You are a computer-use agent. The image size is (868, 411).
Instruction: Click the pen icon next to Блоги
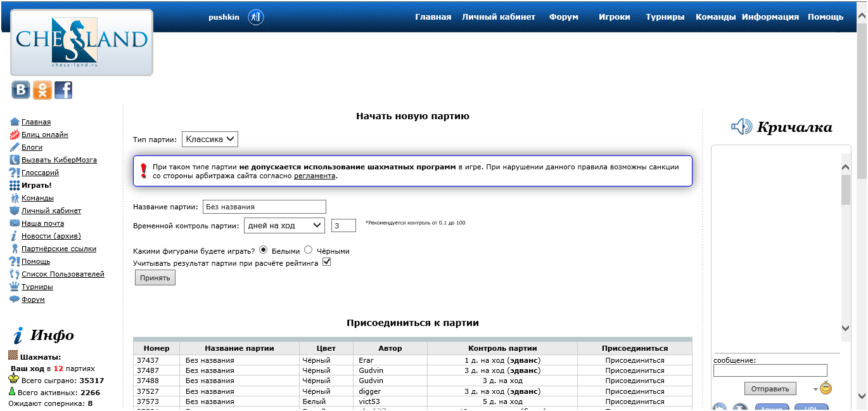coord(15,147)
